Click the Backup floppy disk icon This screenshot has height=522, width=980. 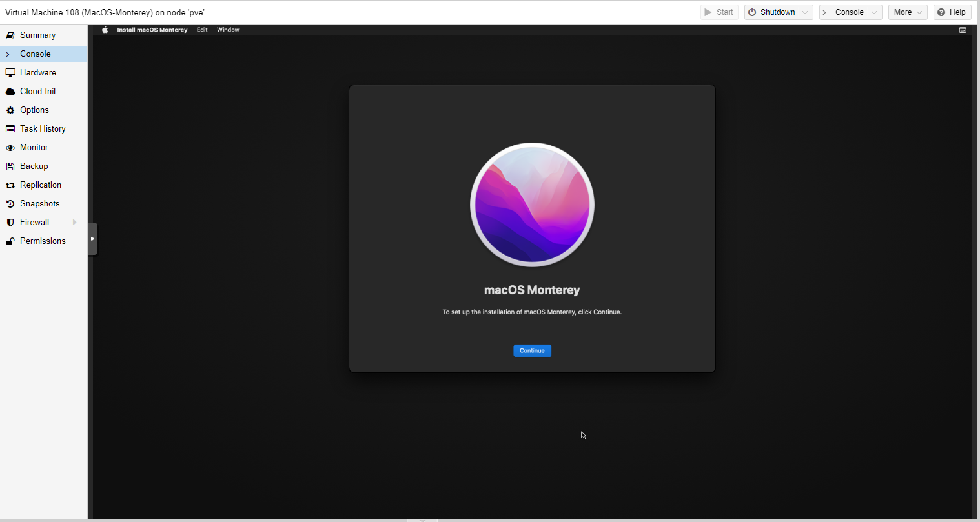pyautogui.click(x=10, y=166)
